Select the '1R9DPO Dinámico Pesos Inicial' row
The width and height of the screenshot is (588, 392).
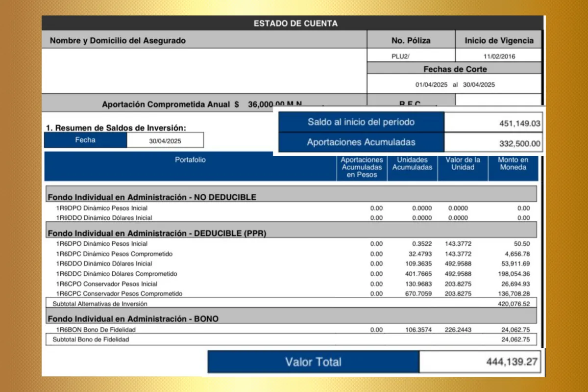pyautogui.click(x=291, y=208)
